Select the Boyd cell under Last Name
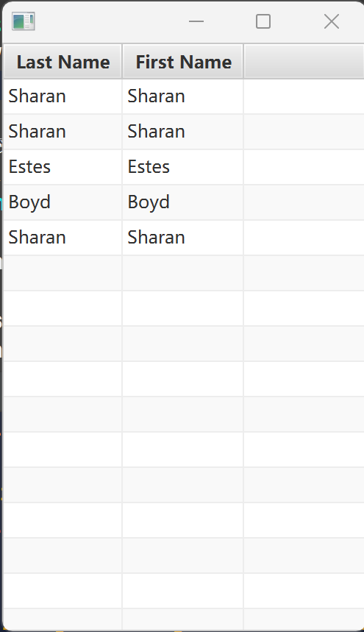This screenshot has width=364, height=632. [x=63, y=202]
